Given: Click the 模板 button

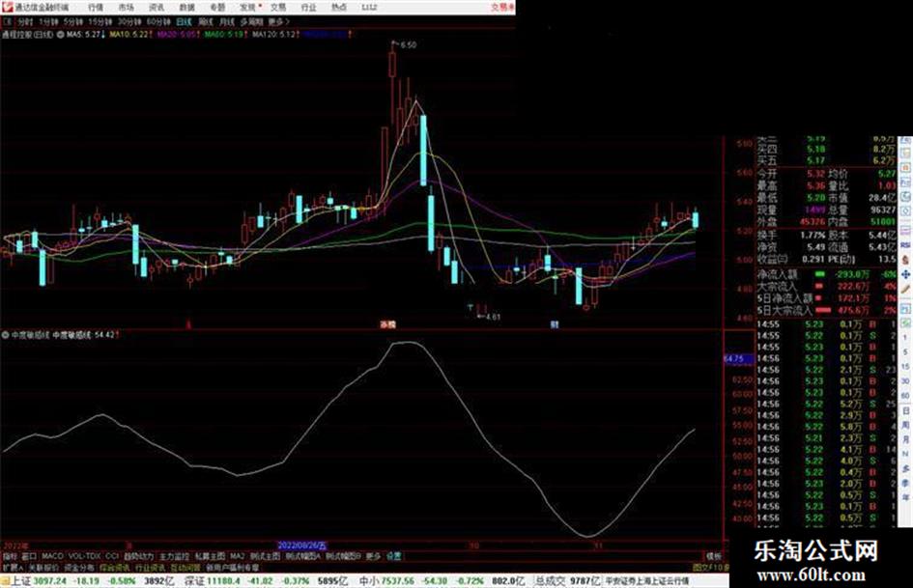Looking at the screenshot, I should tap(714, 556).
